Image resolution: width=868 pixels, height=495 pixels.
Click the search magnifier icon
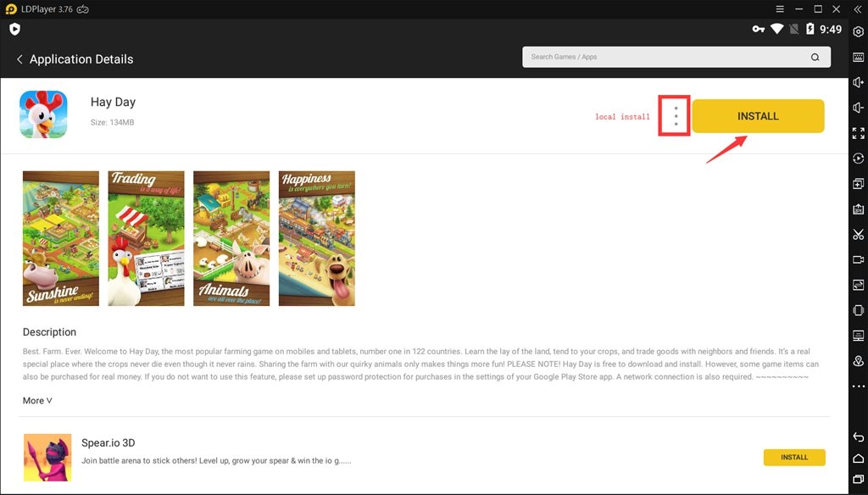click(x=815, y=57)
